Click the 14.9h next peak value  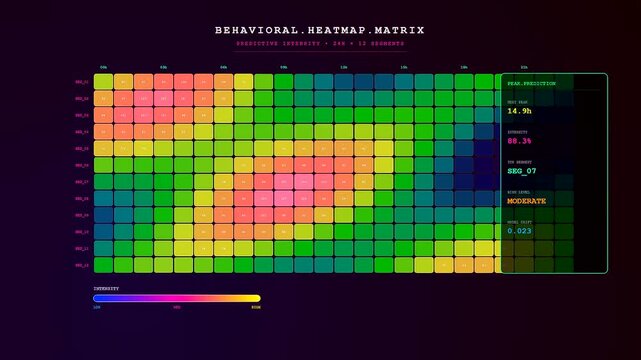(x=520, y=111)
